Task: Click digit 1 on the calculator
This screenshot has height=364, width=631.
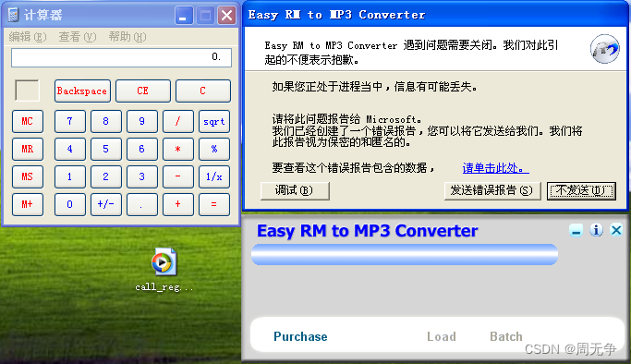Action: [x=70, y=177]
